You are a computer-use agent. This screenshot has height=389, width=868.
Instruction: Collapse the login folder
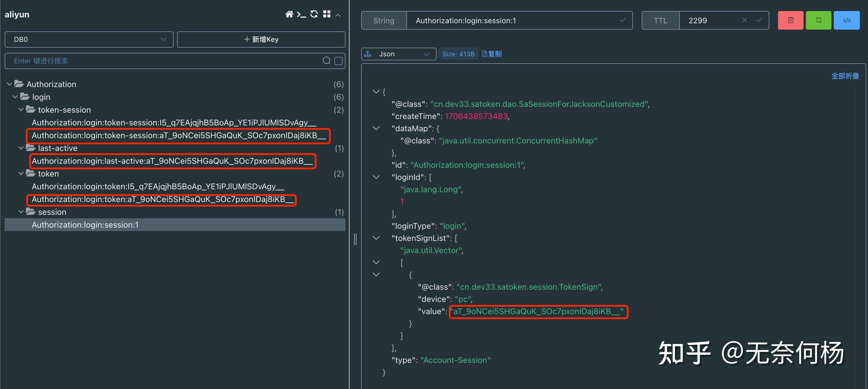point(15,97)
